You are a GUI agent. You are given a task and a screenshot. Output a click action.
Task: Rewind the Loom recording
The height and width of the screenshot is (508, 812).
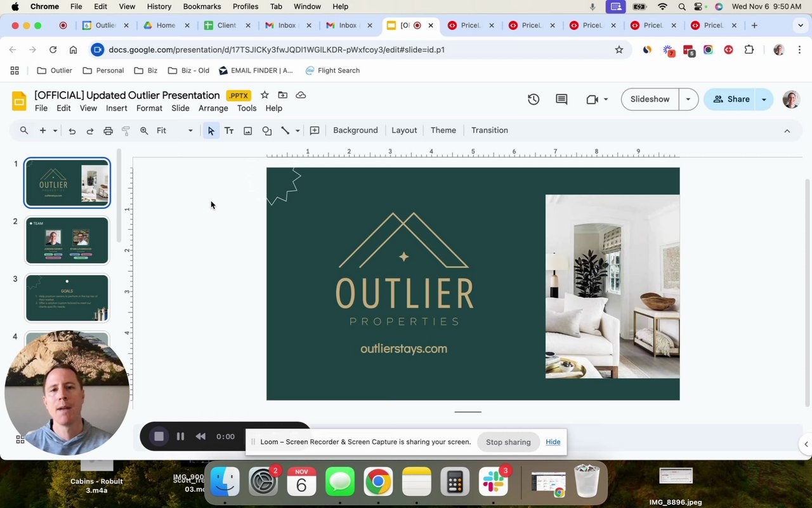(200, 436)
